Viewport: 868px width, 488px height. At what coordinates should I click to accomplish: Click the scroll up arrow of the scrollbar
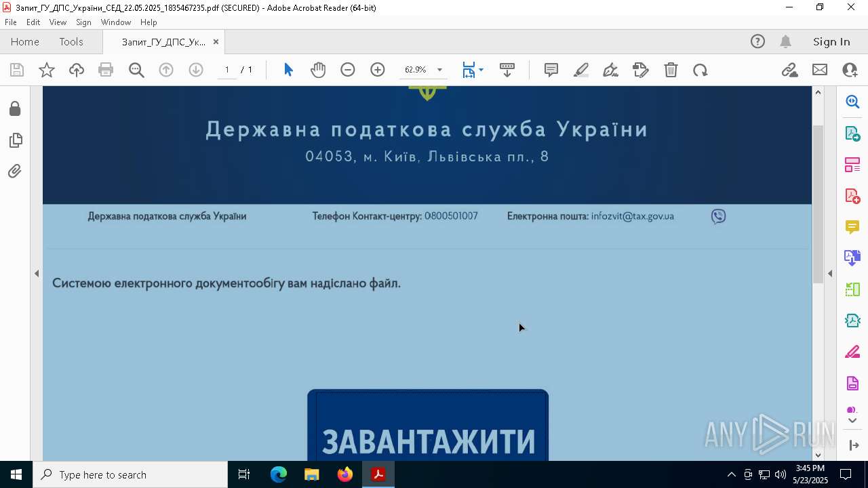coord(818,92)
